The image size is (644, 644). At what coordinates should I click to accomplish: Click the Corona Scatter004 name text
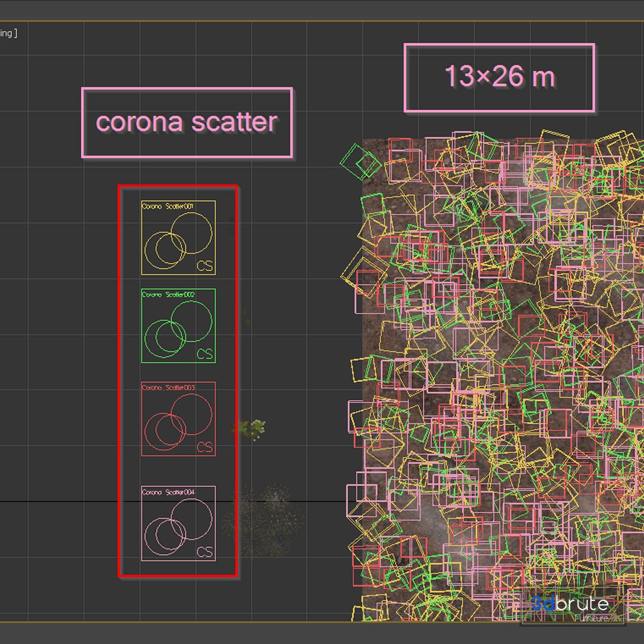coord(168,492)
